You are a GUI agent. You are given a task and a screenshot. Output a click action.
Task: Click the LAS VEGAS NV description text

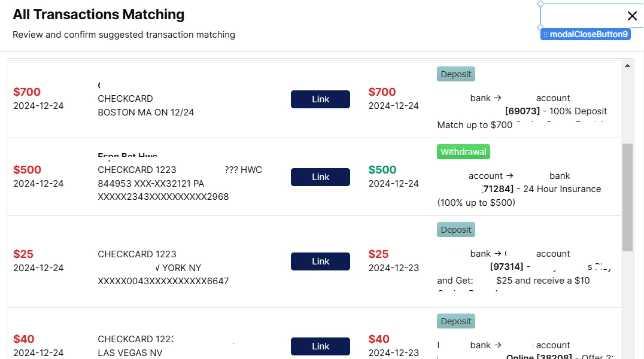(130, 354)
